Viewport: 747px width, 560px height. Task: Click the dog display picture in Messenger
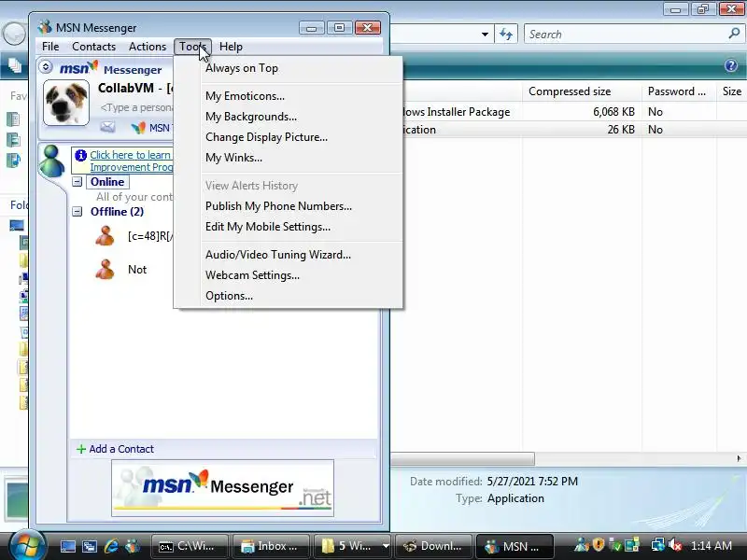pos(65,103)
